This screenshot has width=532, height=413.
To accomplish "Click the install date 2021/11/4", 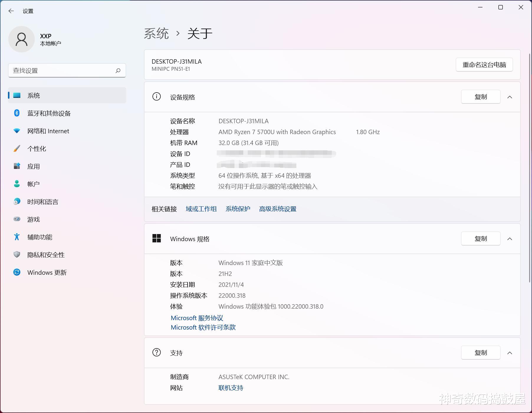I will pos(231,284).
